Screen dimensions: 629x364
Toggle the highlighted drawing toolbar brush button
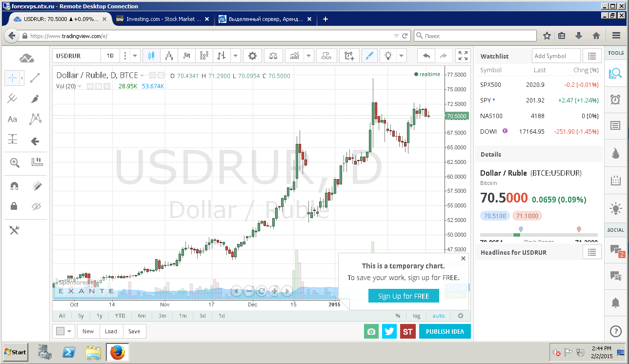[x=369, y=56]
